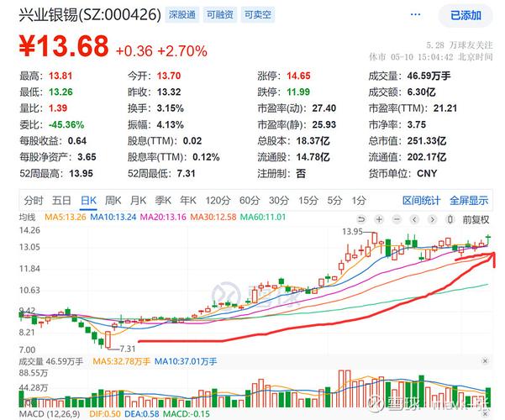This screenshot has height=420, width=505.
Task: Select the 日K daily candlestick tab
Action: [88, 201]
